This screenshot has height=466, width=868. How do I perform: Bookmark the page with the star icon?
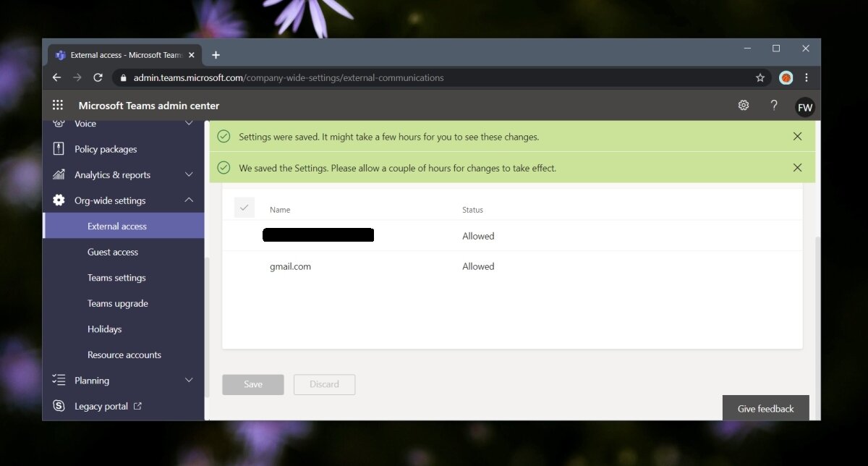(x=760, y=77)
